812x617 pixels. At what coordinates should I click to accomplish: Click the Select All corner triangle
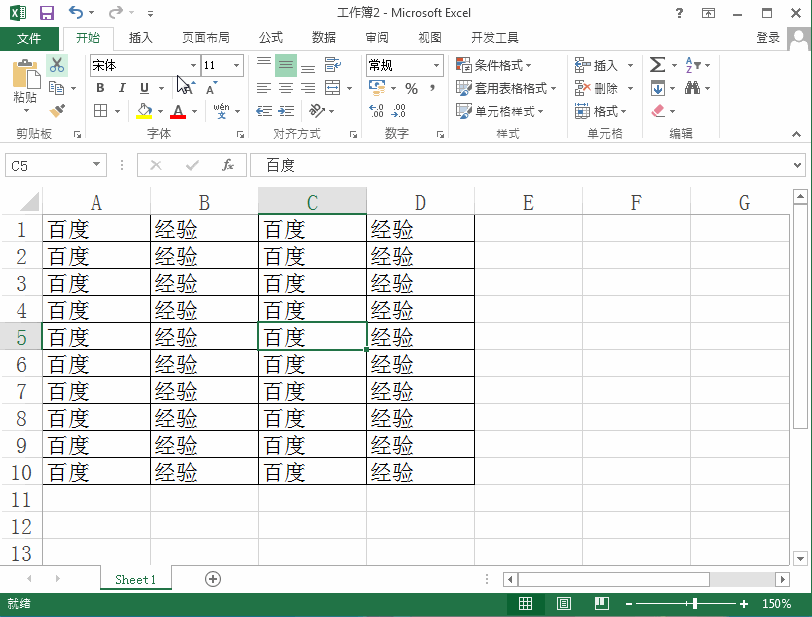point(28,202)
